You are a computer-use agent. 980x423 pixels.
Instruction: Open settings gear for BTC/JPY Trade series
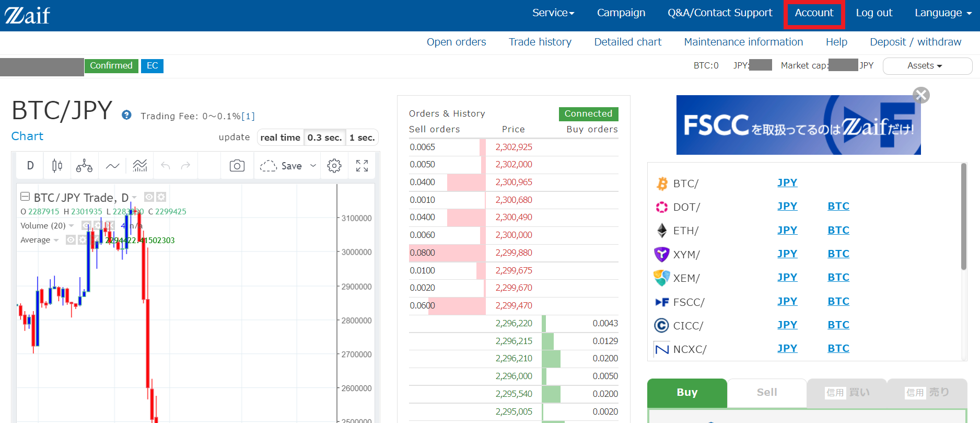click(x=161, y=197)
